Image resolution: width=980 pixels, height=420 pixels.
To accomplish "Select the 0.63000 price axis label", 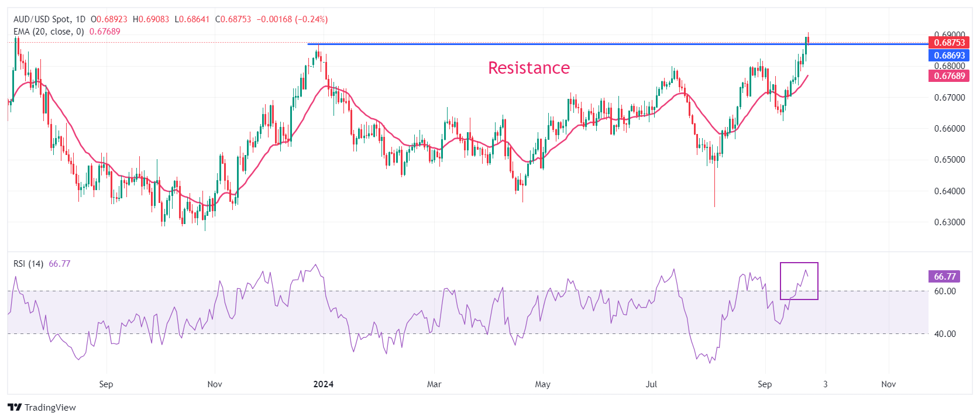I will point(949,222).
